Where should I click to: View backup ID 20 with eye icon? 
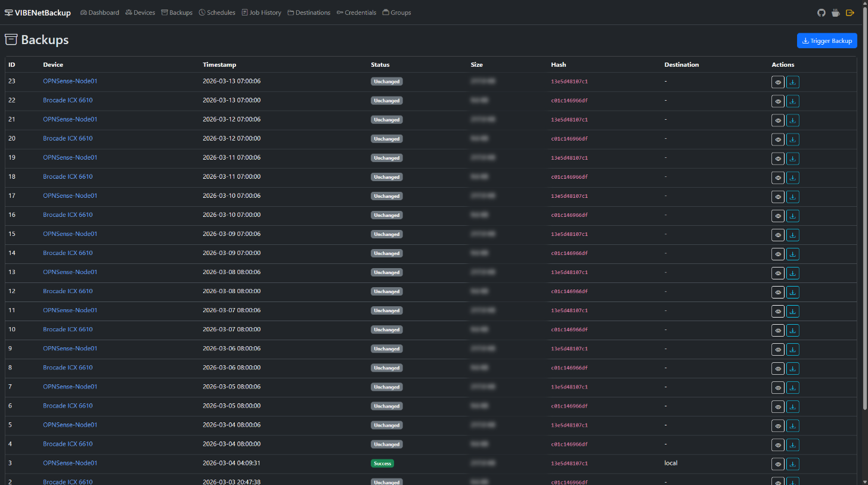pyautogui.click(x=778, y=139)
